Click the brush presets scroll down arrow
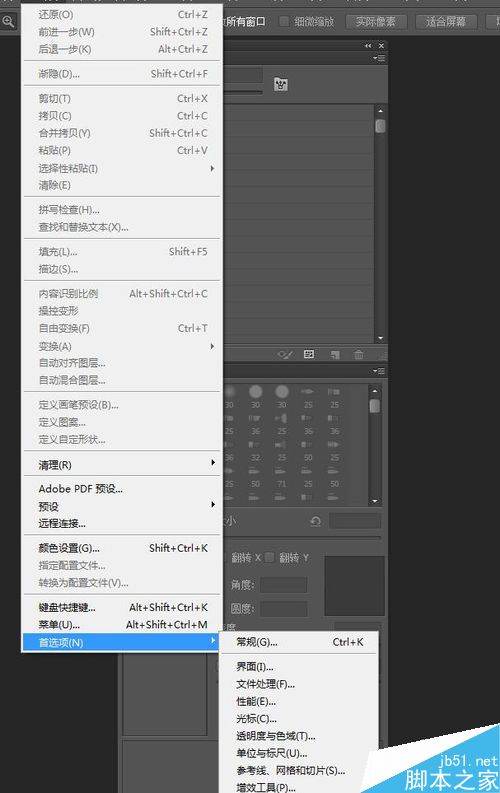Screen dimensions: 500x793 pyautogui.click(x=375, y=501)
